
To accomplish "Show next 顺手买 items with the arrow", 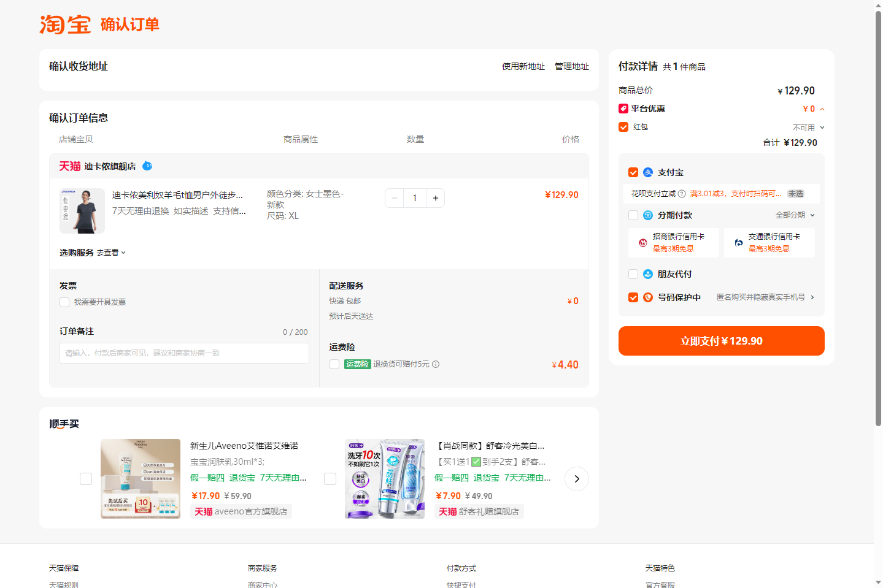I will click(577, 479).
